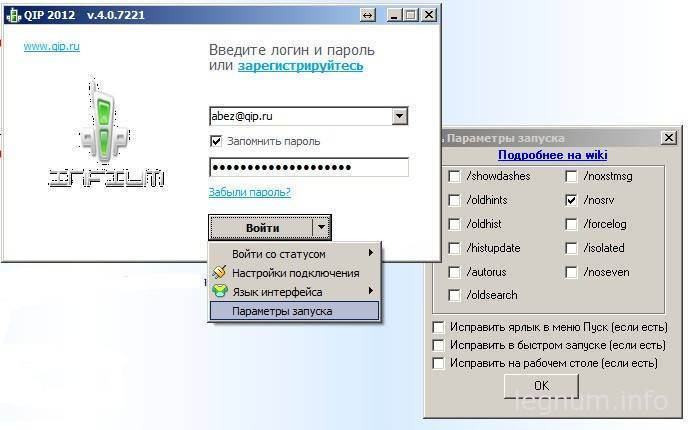
Task: Maximize the QIP 2012 window
Action: pos(411,15)
